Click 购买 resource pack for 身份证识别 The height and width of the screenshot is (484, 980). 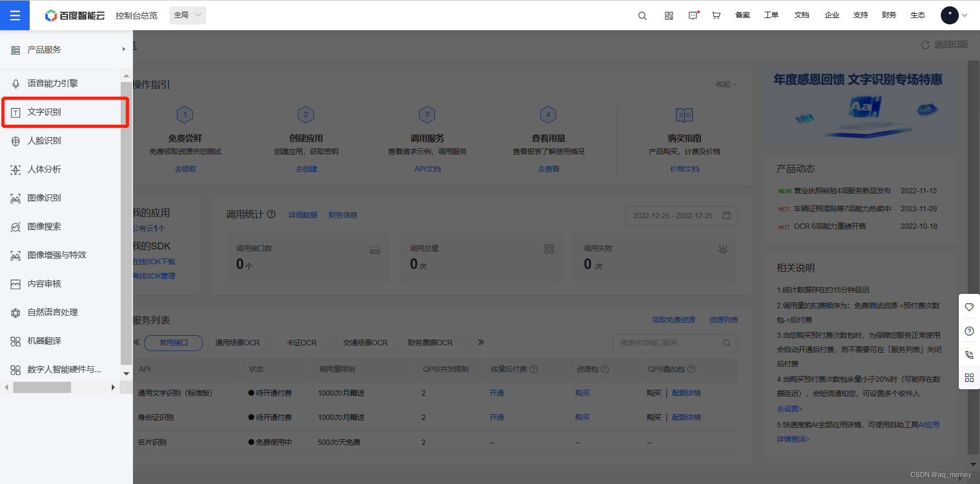click(x=582, y=417)
